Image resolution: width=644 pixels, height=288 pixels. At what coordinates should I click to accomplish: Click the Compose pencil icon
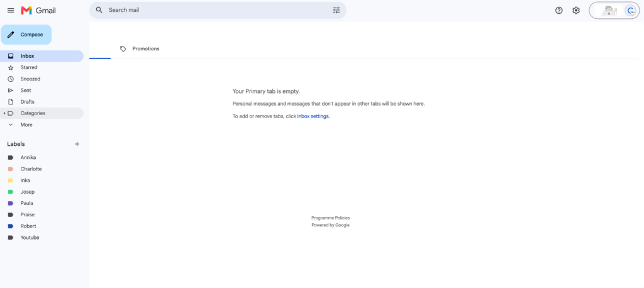click(11, 35)
